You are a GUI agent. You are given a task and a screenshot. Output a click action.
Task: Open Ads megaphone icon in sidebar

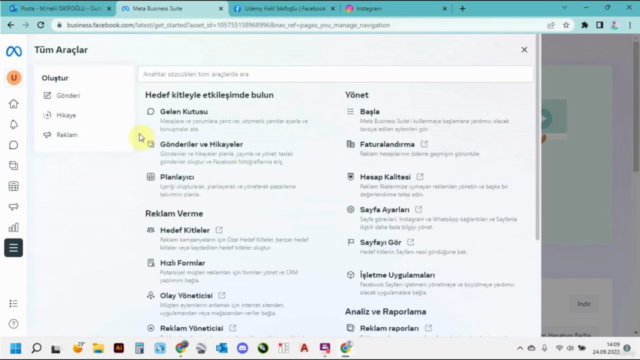point(13,207)
